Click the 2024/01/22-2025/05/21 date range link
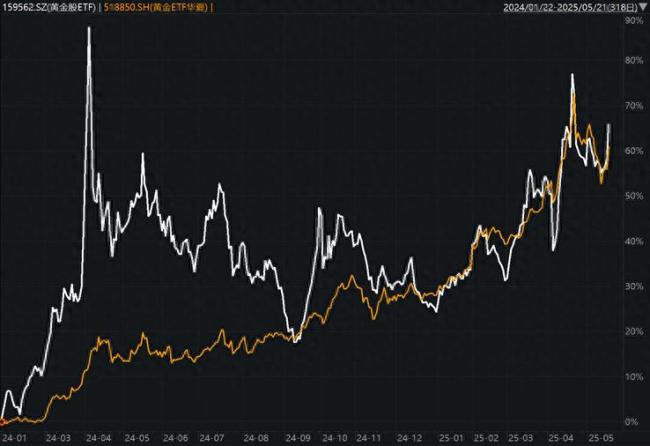 click(570, 7)
